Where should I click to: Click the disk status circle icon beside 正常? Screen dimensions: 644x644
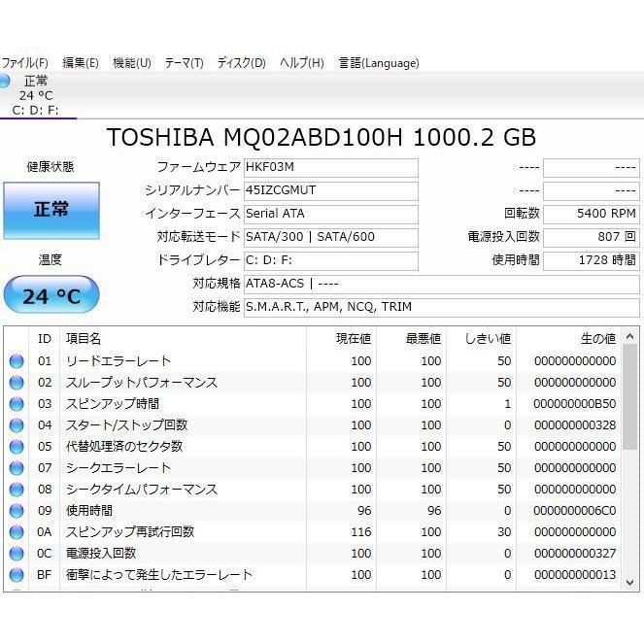pos(4,81)
